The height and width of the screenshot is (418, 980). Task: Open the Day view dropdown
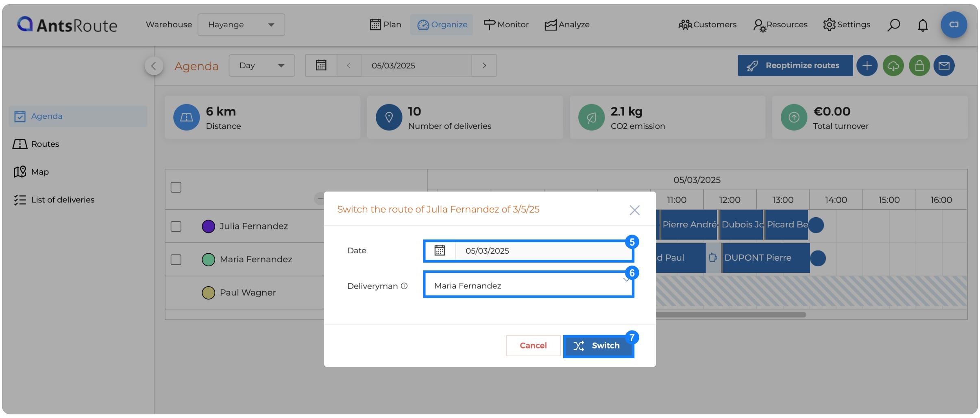click(x=261, y=65)
